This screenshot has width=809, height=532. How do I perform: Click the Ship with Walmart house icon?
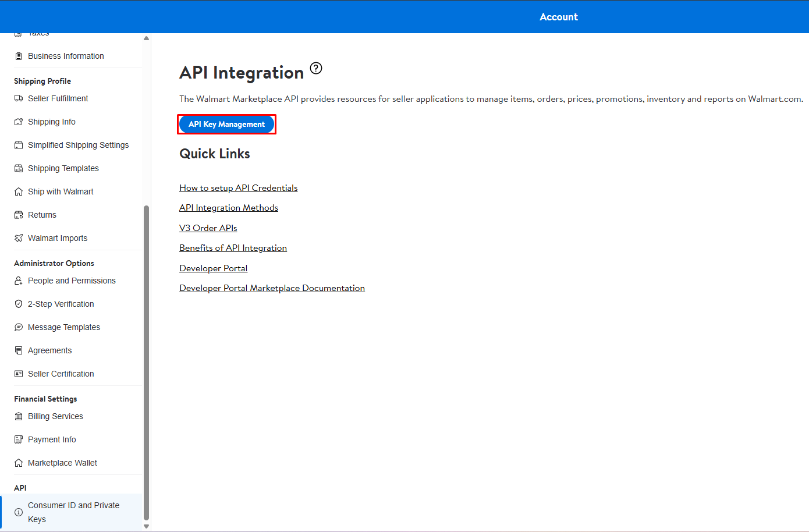click(19, 191)
